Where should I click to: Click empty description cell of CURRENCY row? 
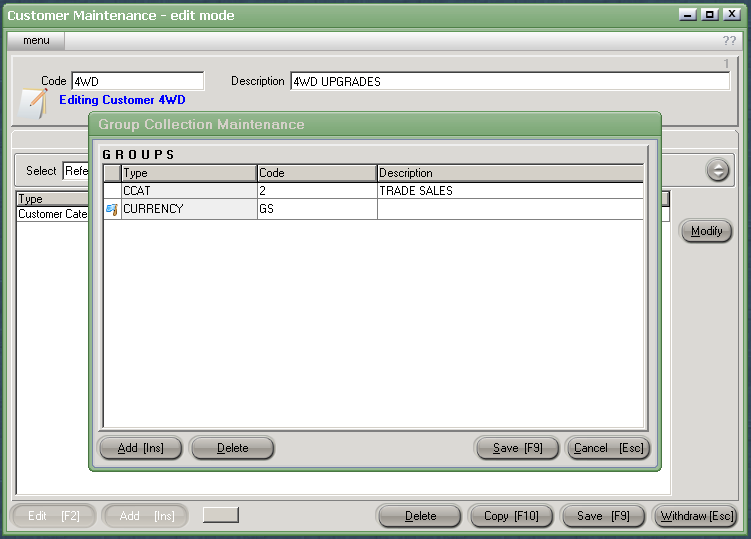pos(510,209)
